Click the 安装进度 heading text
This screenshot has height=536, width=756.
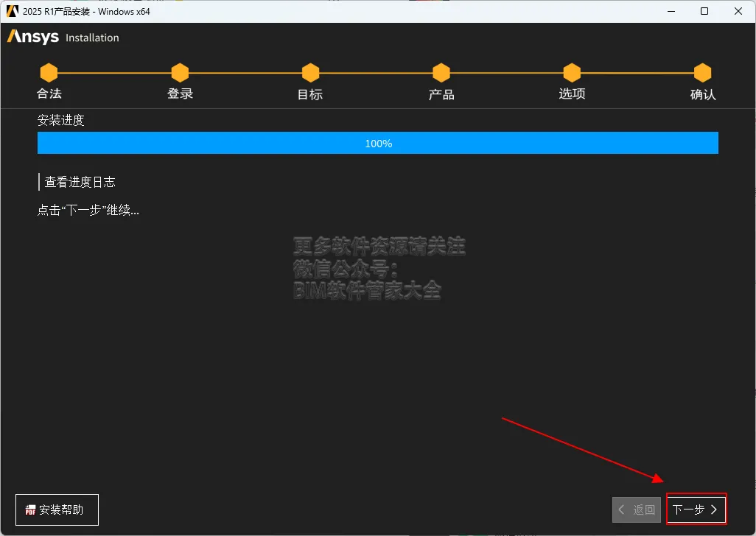point(60,120)
